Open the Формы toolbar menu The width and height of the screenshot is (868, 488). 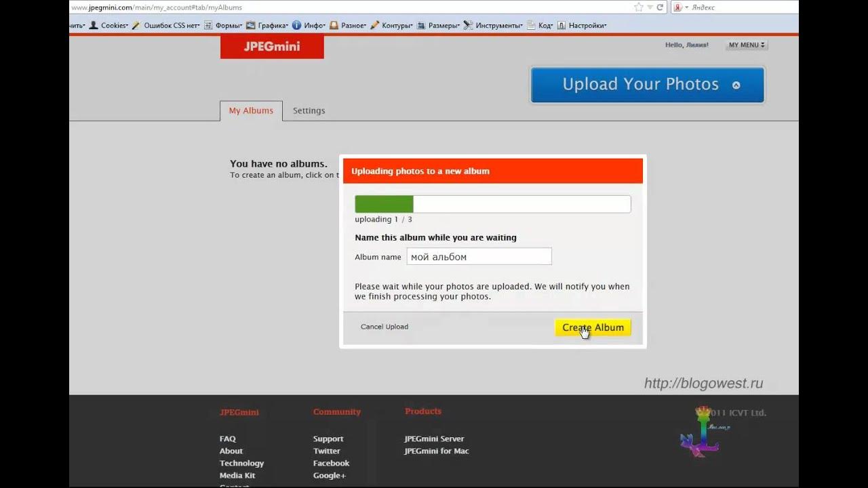click(223, 25)
